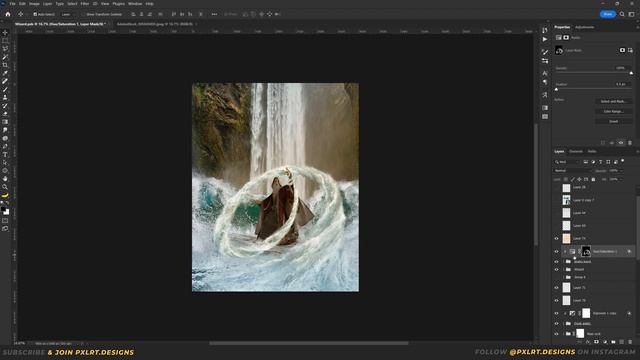Viewport: 640px width, 360px height.
Task: Toggle the Auto-Select checkbox
Action: 35,14
